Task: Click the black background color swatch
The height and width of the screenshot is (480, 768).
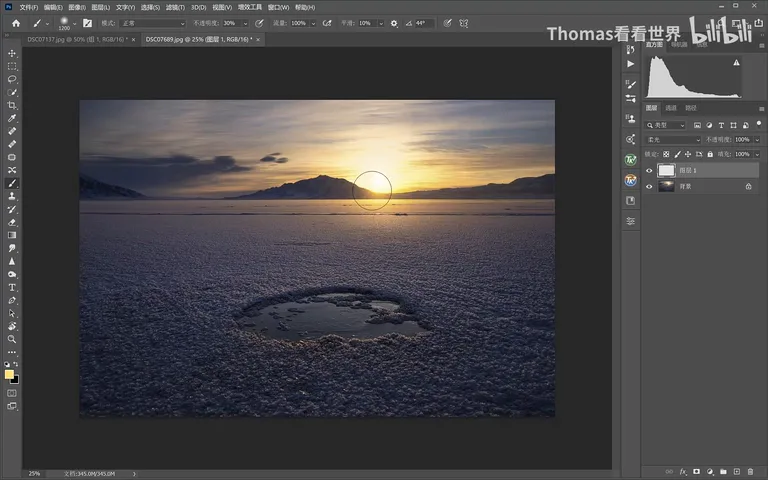Action: (x=16, y=381)
